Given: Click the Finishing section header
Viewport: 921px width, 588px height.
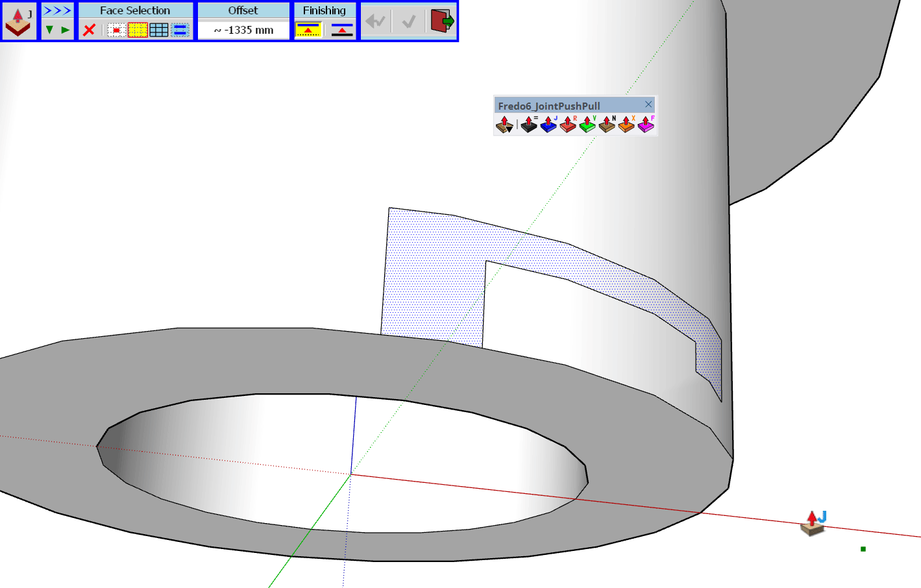Looking at the screenshot, I should (324, 10).
